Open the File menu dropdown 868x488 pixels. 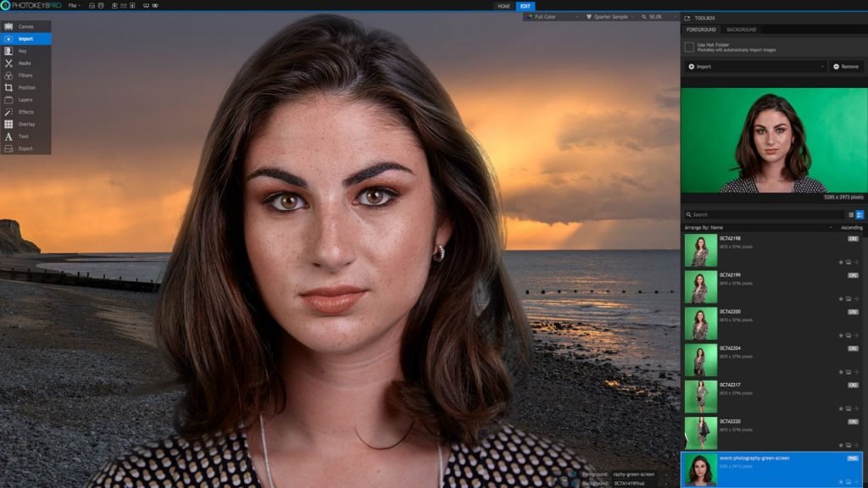click(75, 6)
